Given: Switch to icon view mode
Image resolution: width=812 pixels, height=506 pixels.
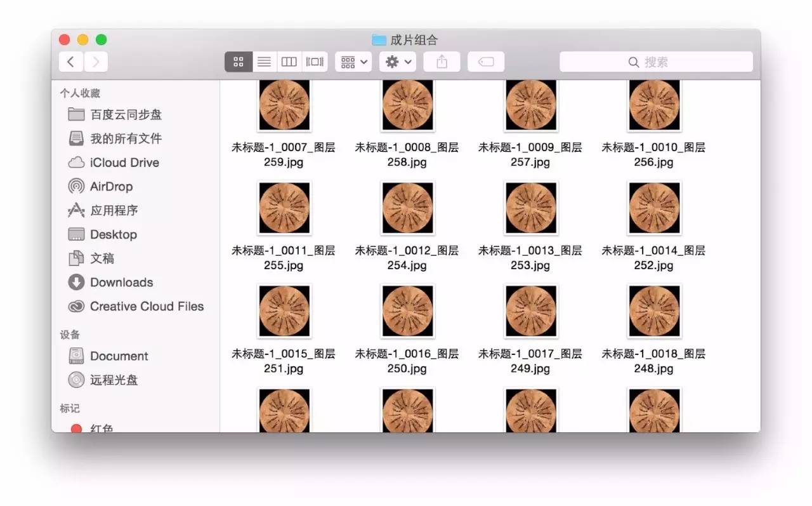Looking at the screenshot, I should [x=239, y=62].
